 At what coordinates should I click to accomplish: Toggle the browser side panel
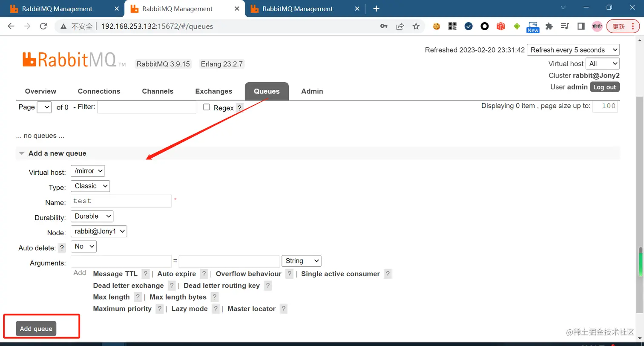[x=581, y=26]
